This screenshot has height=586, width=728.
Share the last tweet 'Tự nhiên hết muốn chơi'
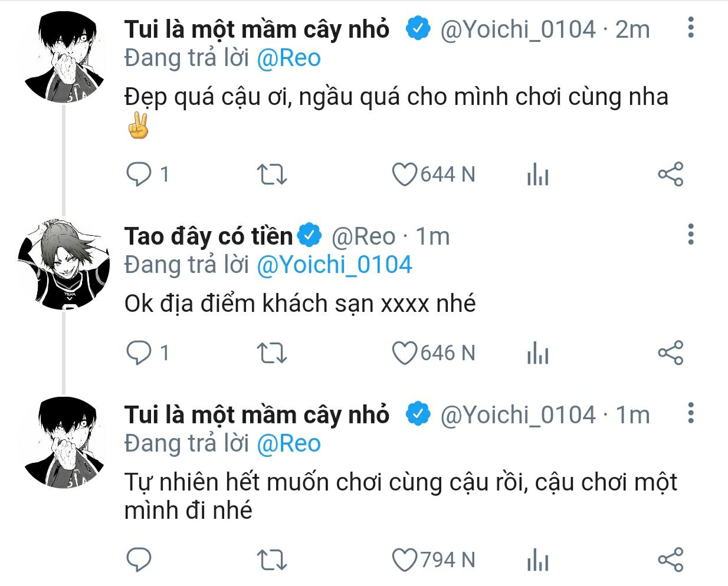(670, 560)
